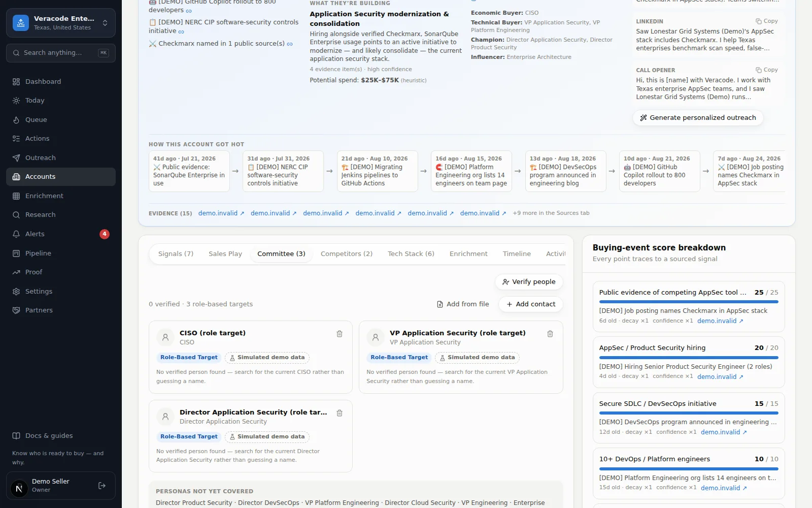
Task: Open the Proof sidebar item
Action: point(61,272)
